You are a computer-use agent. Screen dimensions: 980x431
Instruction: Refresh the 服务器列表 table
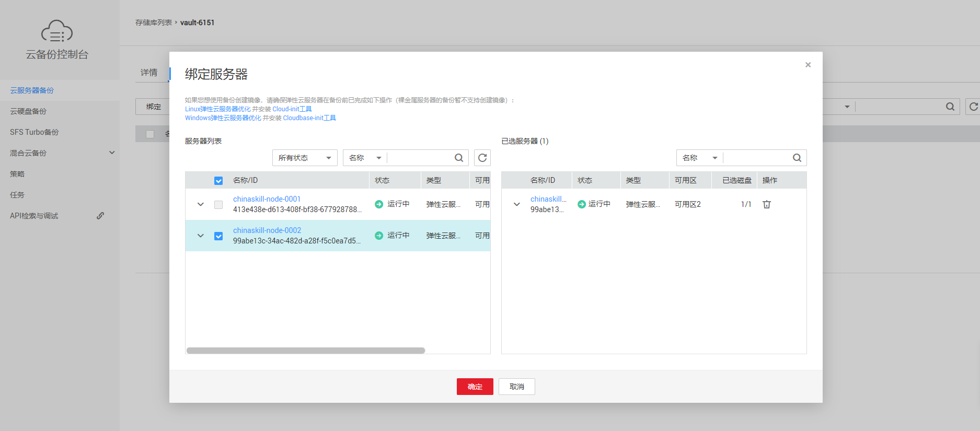coord(482,158)
